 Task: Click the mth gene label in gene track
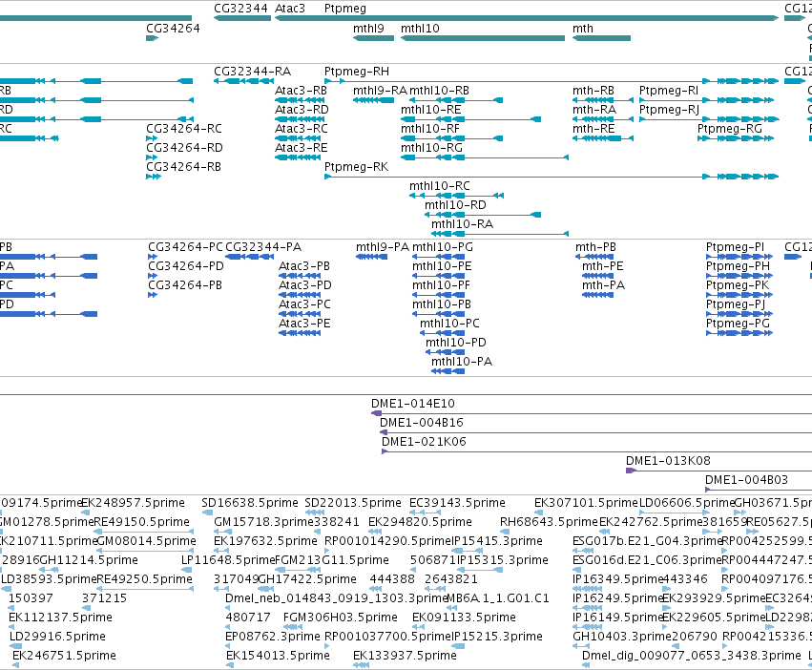pos(583,28)
